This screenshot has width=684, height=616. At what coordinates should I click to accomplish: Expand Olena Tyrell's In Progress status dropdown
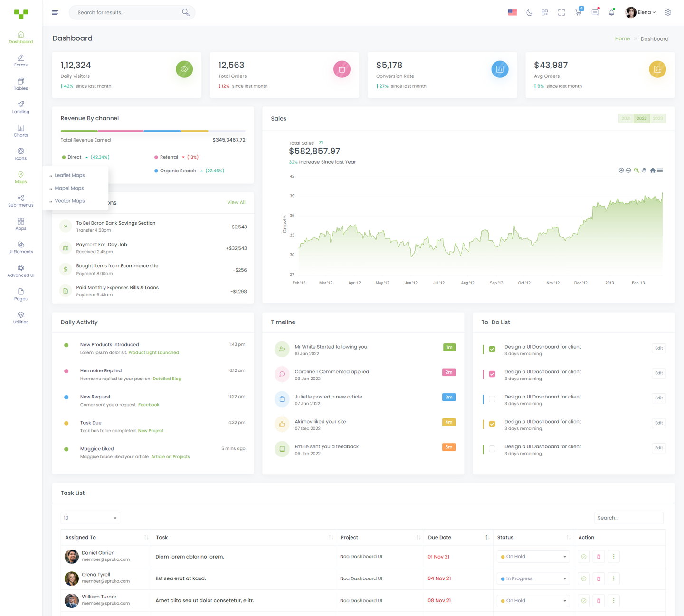pyautogui.click(x=533, y=579)
